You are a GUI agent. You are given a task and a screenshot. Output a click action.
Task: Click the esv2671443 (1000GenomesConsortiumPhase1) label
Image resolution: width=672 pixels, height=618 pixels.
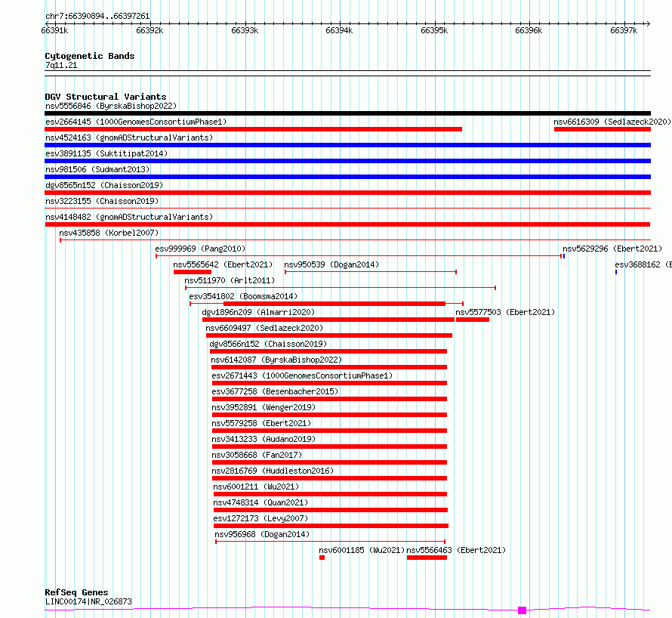tap(302, 375)
